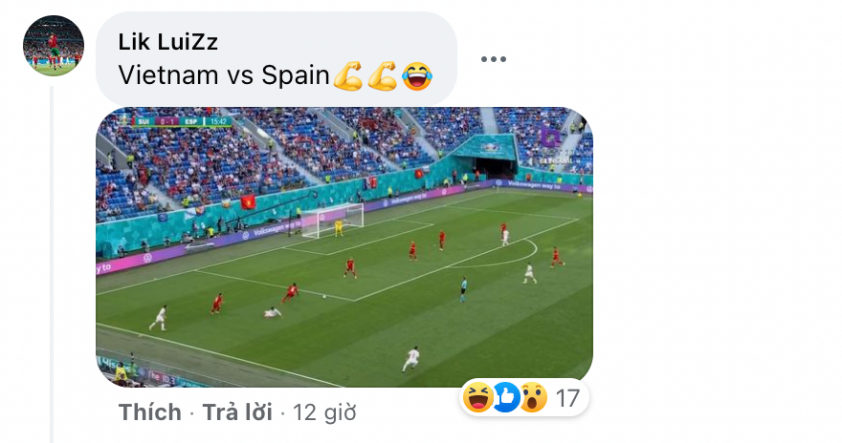Screen dimensions: 842x443
Task: Like the comment via Thích
Action: (x=150, y=412)
